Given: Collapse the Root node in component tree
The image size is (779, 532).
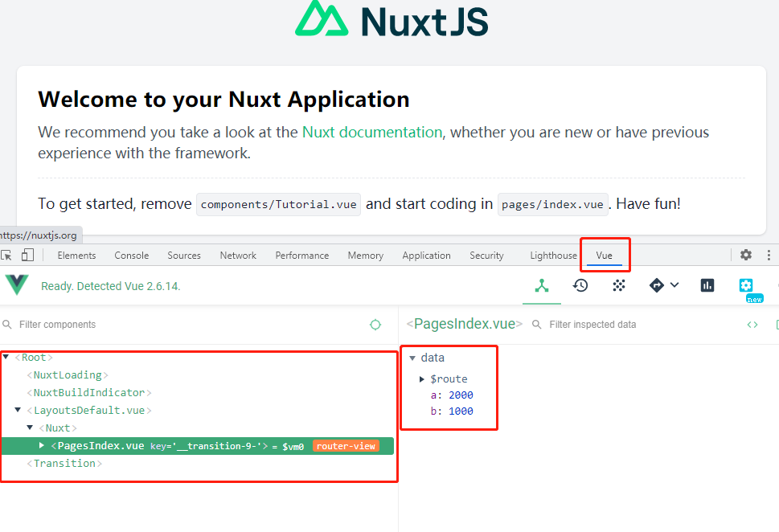Looking at the screenshot, I should 6,357.
